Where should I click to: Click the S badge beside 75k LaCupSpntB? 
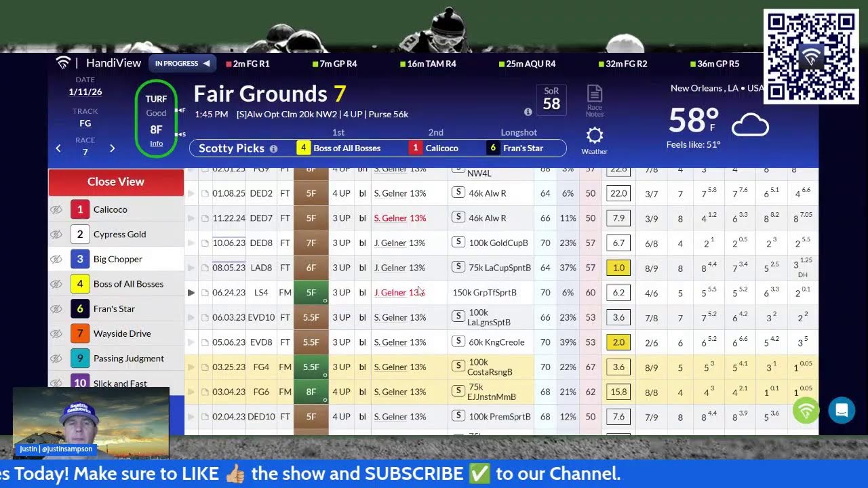tap(458, 267)
